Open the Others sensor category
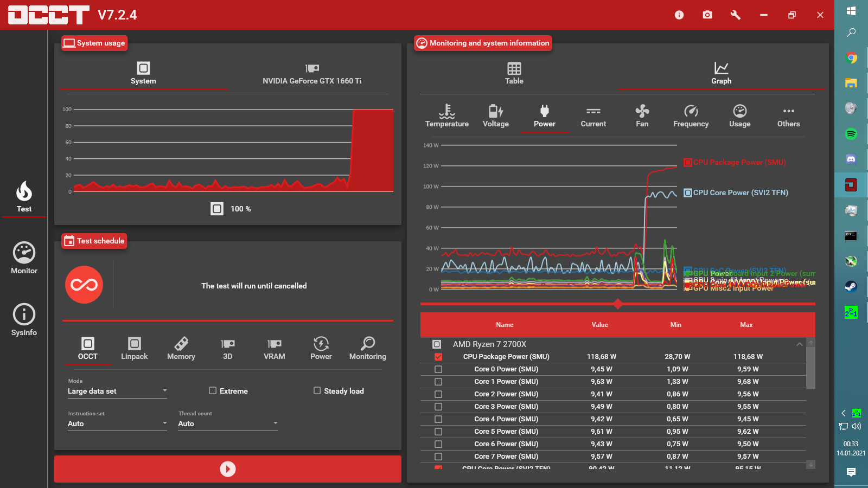The width and height of the screenshot is (868, 488). (789, 116)
